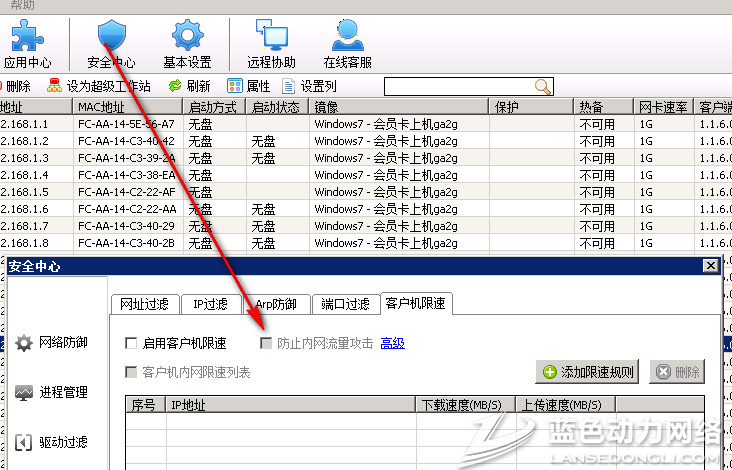Open 属性 properties toolbar item
This screenshot has width=732, height=470.
[248, 86]
